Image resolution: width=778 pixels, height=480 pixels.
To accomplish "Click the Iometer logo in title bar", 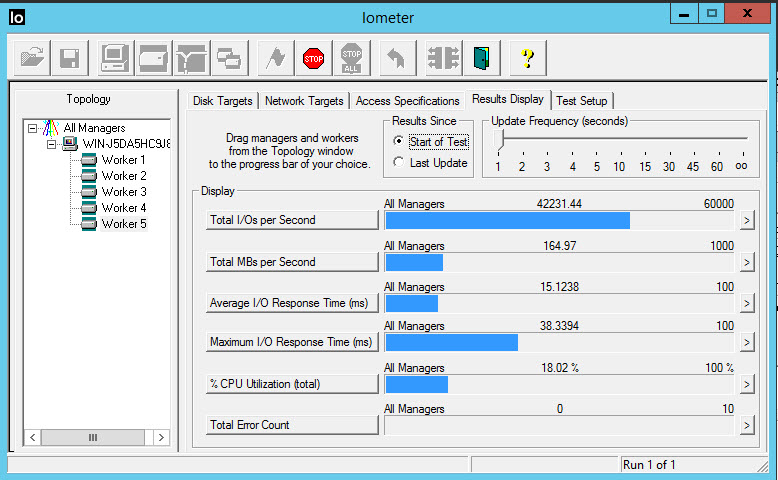I will 17,17.
